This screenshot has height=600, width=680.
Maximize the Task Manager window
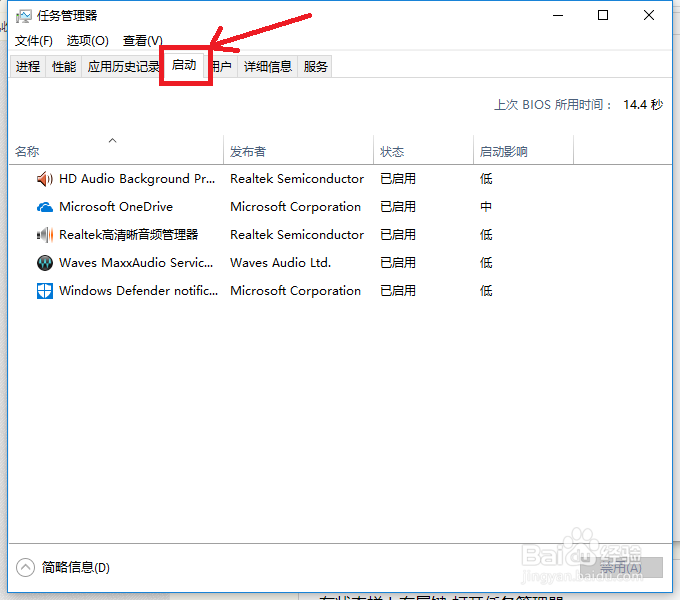coord(603,16)
